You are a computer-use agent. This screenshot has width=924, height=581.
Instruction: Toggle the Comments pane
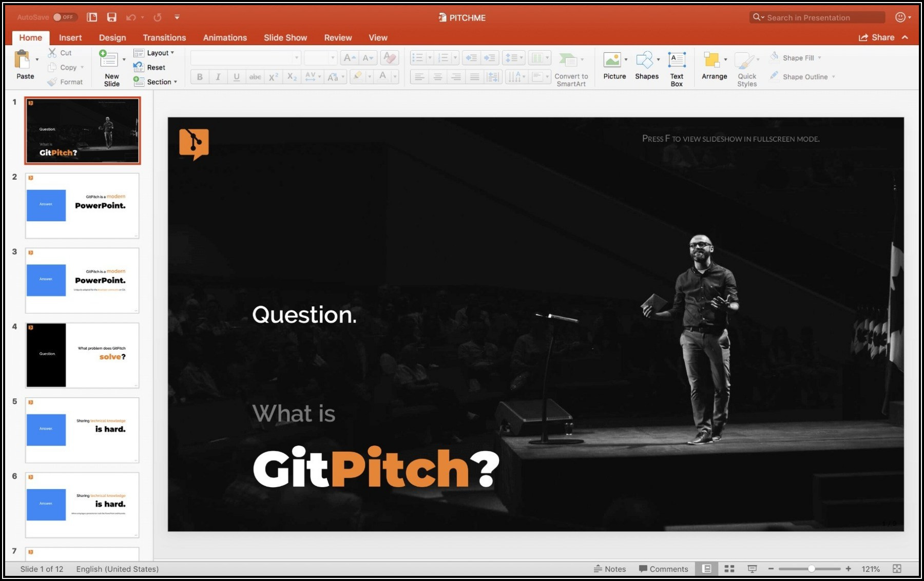663,569
